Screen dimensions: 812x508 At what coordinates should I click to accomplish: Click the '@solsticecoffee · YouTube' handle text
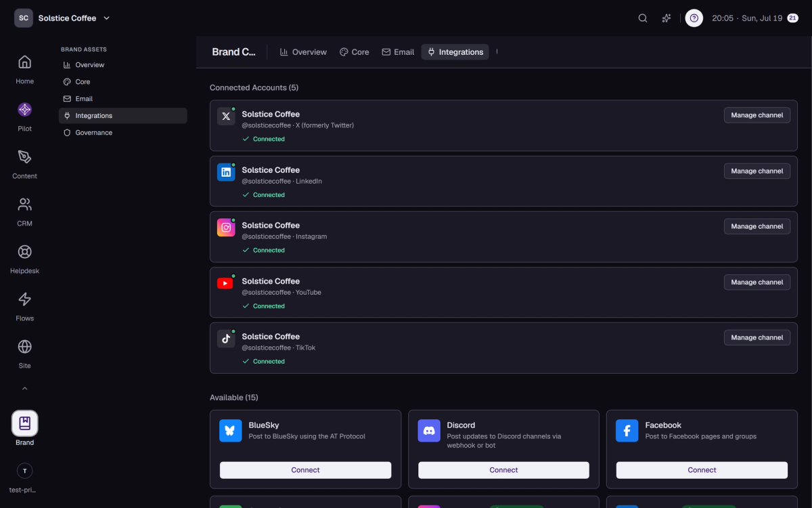coord(281,293)
